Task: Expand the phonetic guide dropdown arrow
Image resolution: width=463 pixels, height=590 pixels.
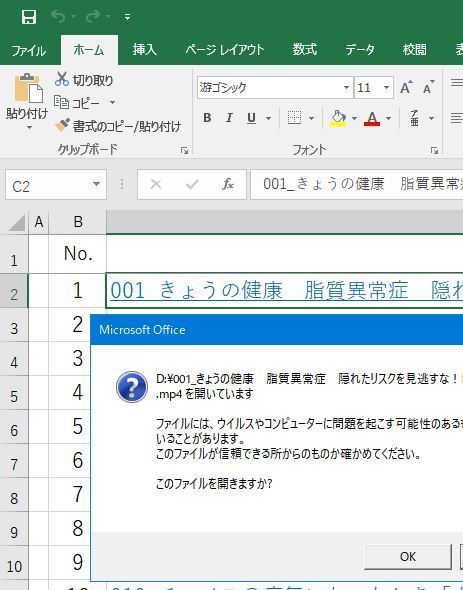Action: pyautogui.click(x=431, y=119)
